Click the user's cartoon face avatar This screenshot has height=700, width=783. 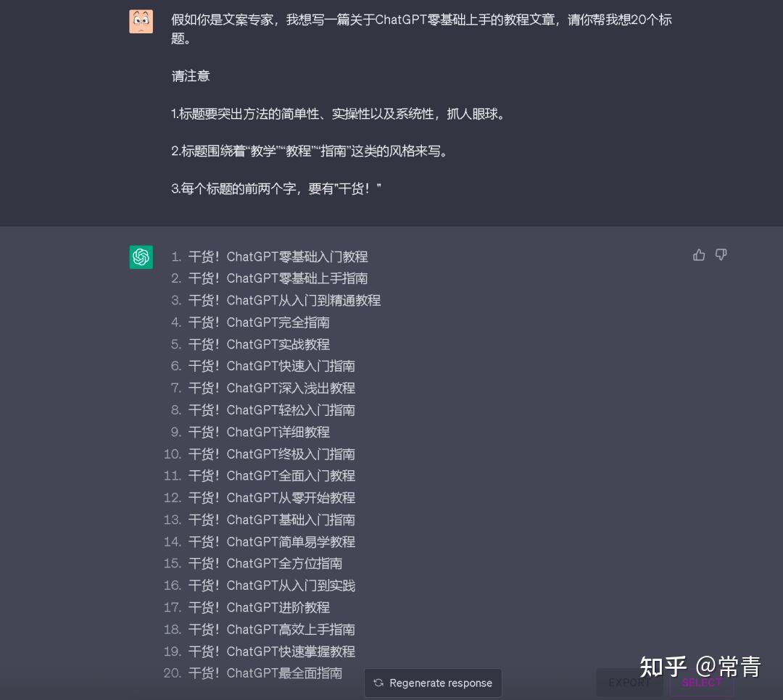pyautogui.click(x=141, y=22)
